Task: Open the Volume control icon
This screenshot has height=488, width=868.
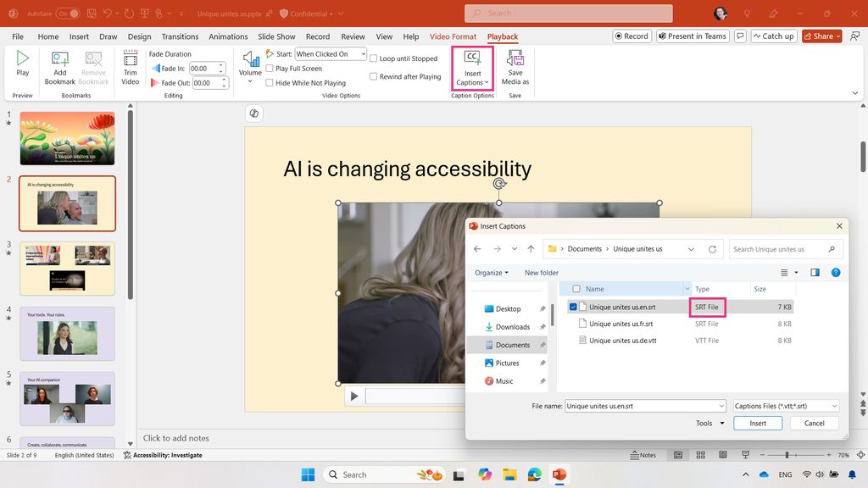Action: (x=251, y=59)
